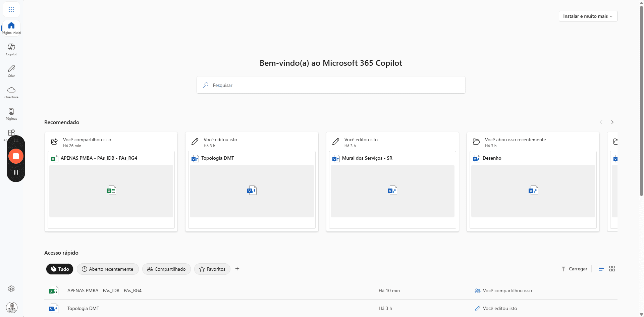Viewport: 644px width, 317px height.
Task: Click Visio icon beside Mural dos Serviços title
Action: coord(336,158)
